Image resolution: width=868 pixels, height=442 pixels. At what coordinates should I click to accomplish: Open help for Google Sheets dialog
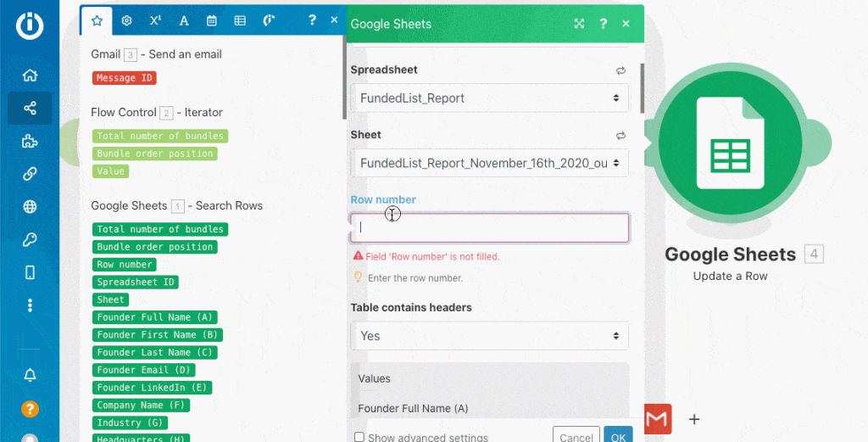click(604, 24)
